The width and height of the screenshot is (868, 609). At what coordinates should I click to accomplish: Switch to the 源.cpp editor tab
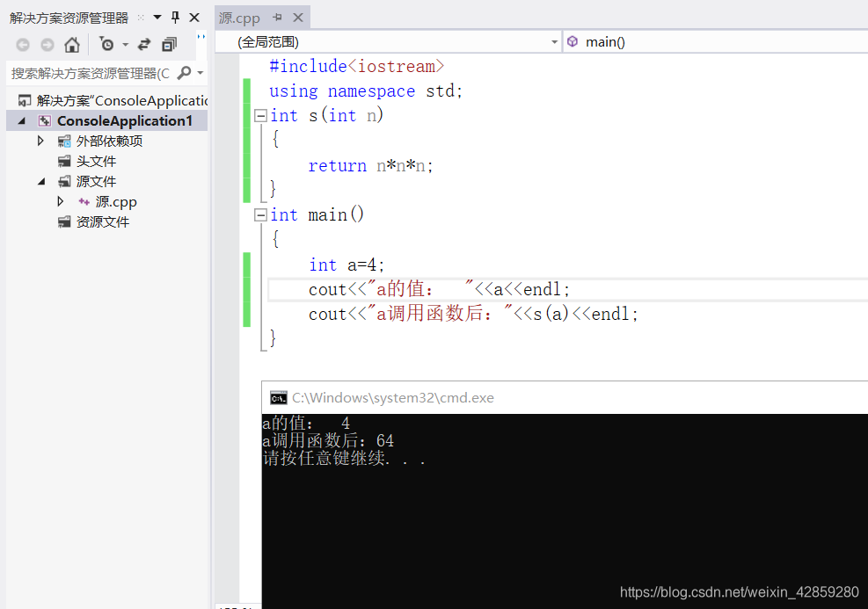(x=239, y=18)
